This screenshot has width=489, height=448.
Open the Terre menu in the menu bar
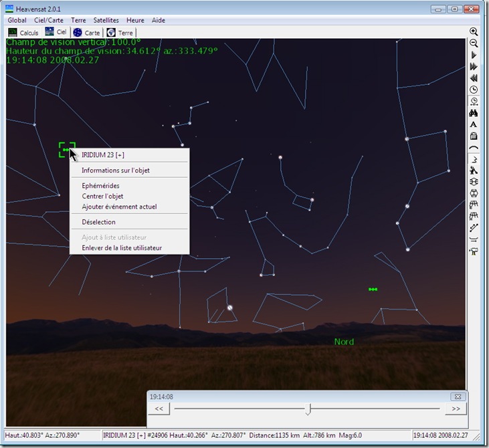(x=78, y=20)
